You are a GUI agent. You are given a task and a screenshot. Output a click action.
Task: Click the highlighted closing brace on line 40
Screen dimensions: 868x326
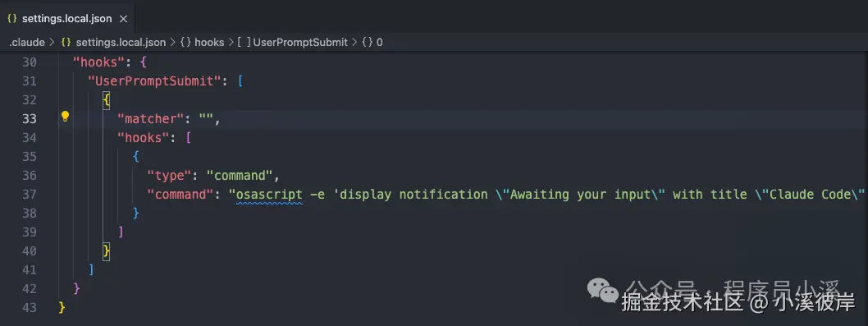coord(107,250)
